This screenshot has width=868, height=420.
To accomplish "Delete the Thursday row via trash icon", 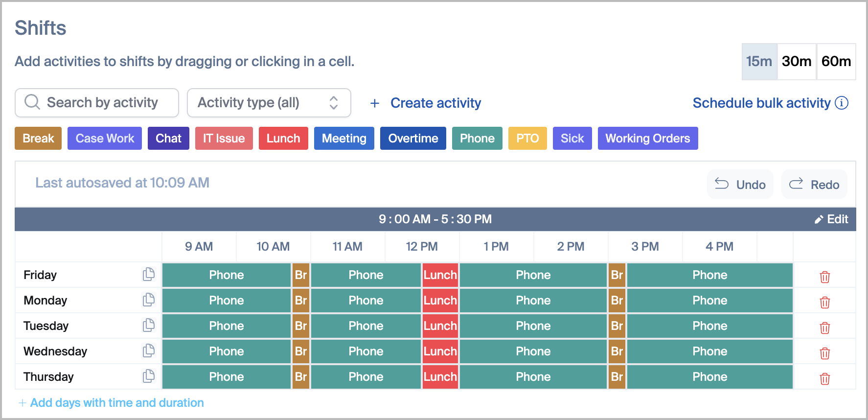I will (824, 378).
